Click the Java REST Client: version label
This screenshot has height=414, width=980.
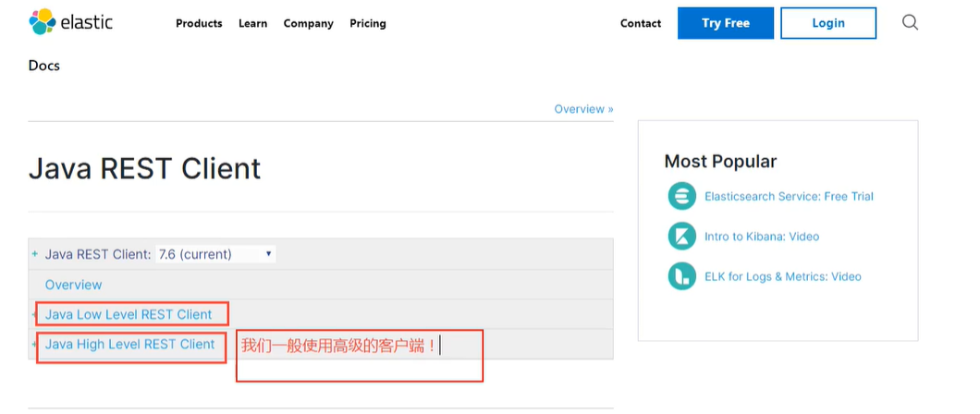[x=98, y=254]
